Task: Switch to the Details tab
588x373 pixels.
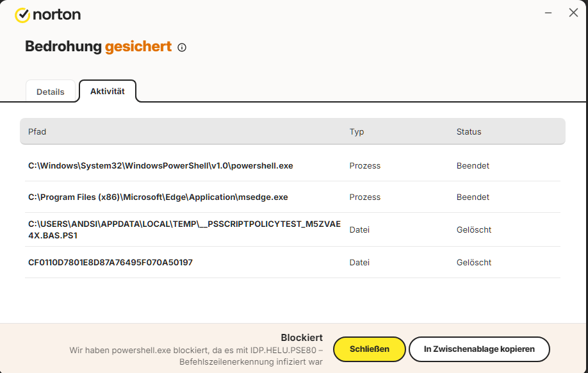Action: [50, 92]
